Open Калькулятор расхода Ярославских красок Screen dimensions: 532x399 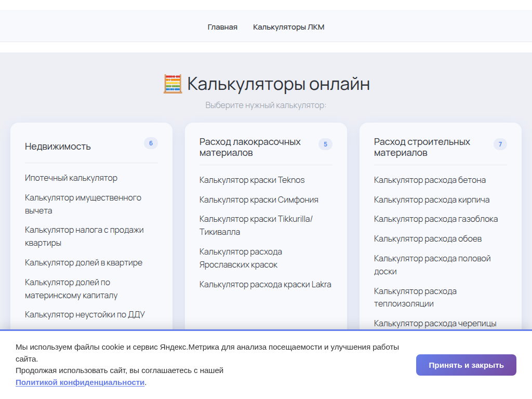241,258
